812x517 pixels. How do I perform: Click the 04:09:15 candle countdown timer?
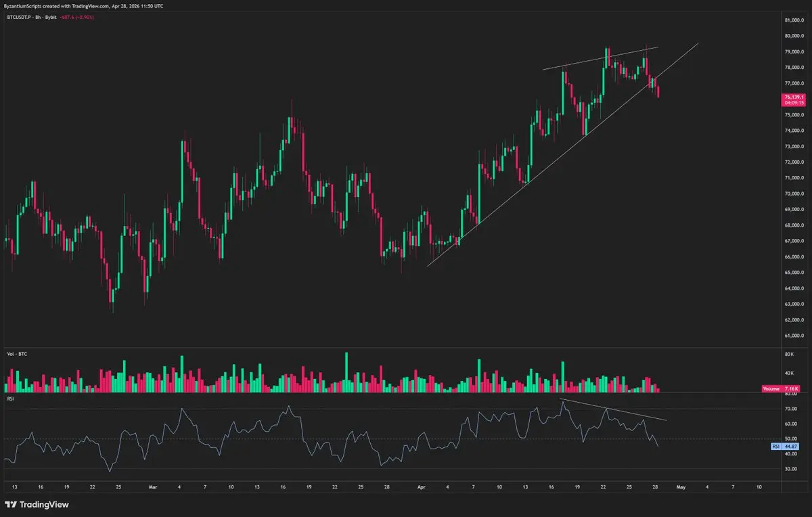click(x=793, y=104)
